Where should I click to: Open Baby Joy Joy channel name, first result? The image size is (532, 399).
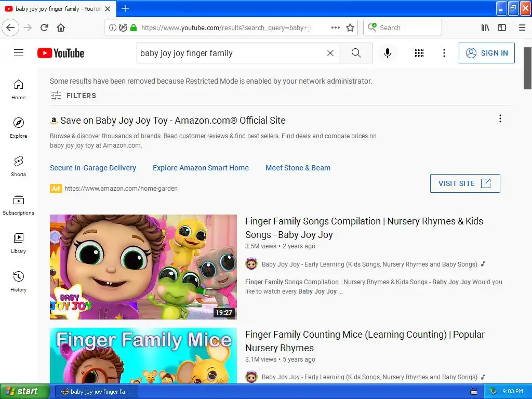click(369, 264)
